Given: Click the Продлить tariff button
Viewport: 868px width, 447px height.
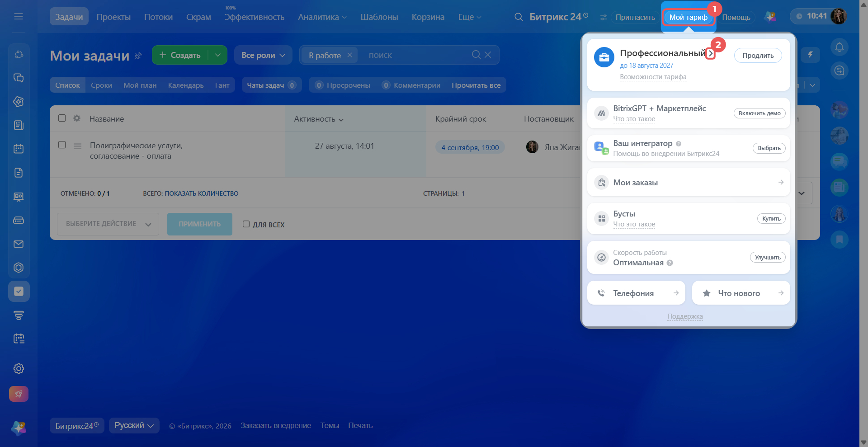Looking at the screenshot, I should point(758,56).
